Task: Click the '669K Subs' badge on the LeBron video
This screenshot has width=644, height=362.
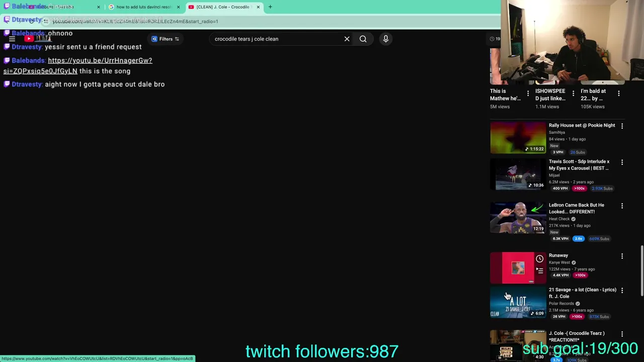Action: coord(599,239)
